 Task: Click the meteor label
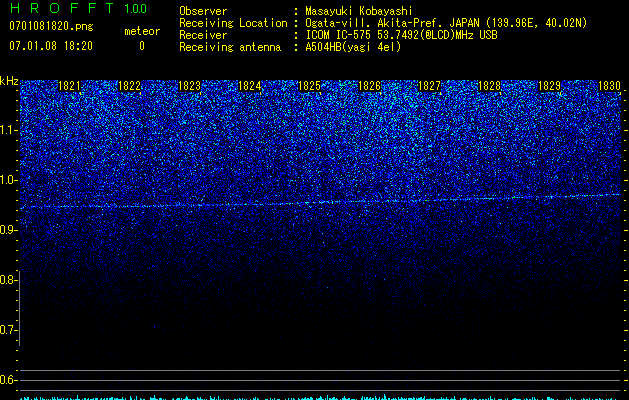[x=142, y=31]
